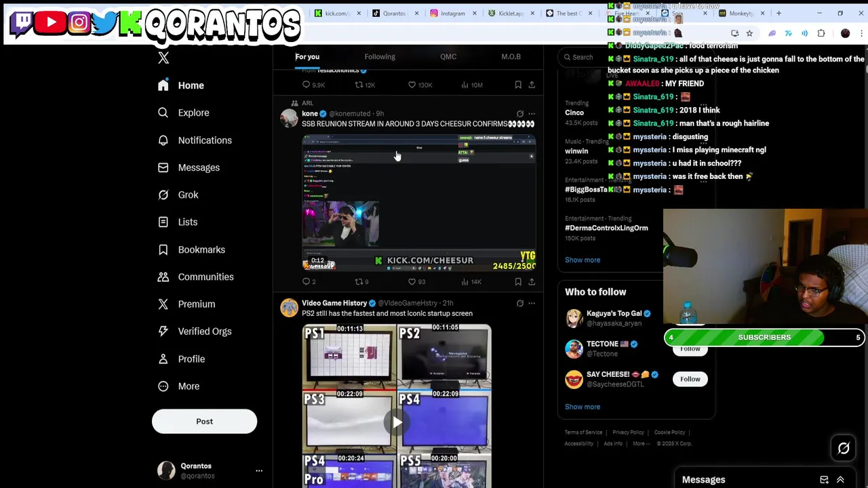The image size is (868, 488).
Task: Switch to the For you tab
Action: tap(307, 57)
